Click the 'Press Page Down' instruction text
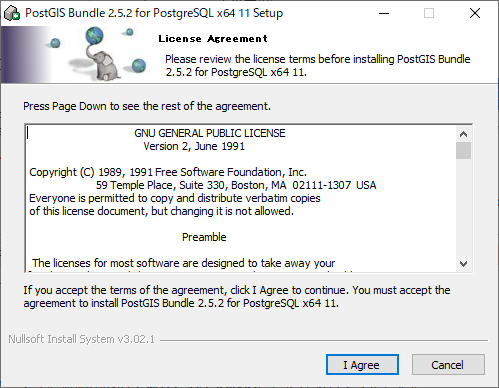 point(147,106)
